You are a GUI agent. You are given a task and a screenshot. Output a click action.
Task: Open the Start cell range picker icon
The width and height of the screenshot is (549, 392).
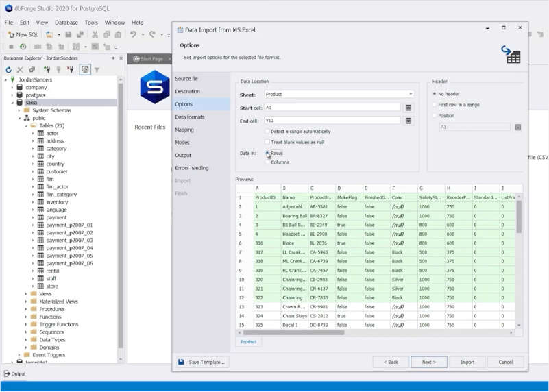point(408,108)
